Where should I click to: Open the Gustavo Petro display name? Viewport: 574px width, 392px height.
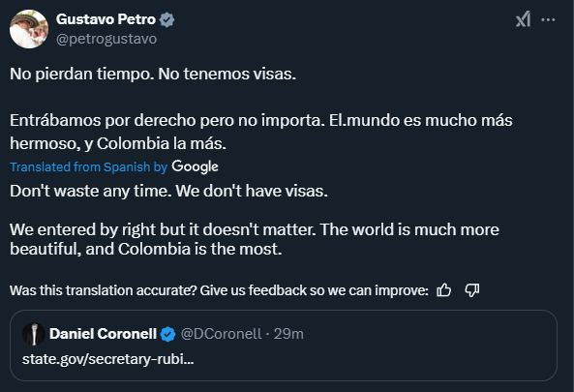[106, 19]
